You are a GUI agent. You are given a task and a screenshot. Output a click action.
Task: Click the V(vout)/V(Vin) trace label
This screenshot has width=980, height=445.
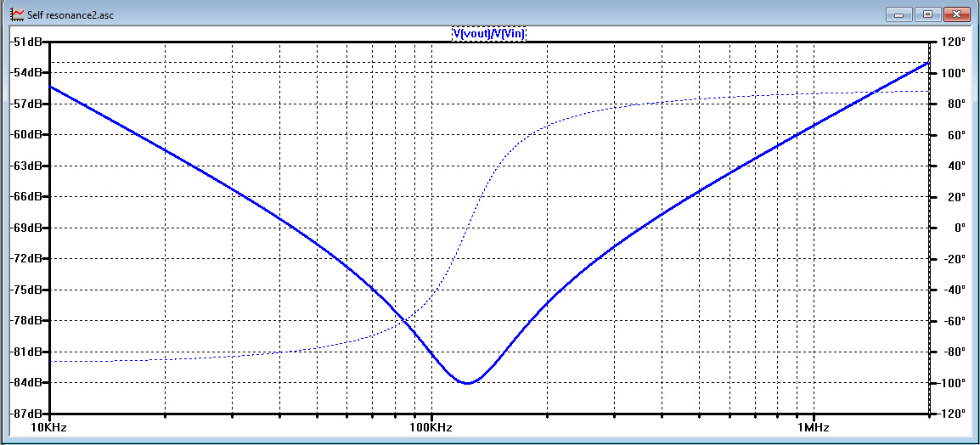(489, 33)
